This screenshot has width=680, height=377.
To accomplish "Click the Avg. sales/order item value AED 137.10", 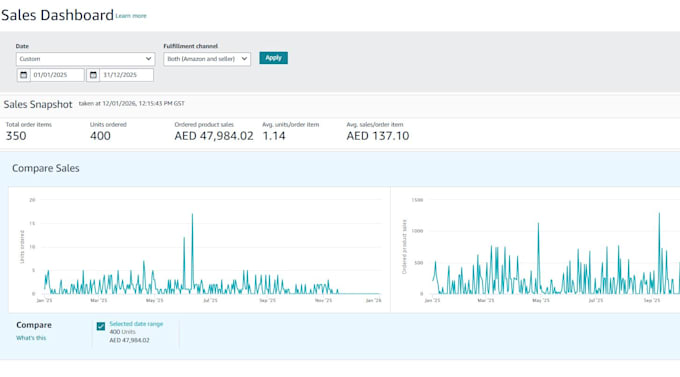I will click(x=378, y=136).
